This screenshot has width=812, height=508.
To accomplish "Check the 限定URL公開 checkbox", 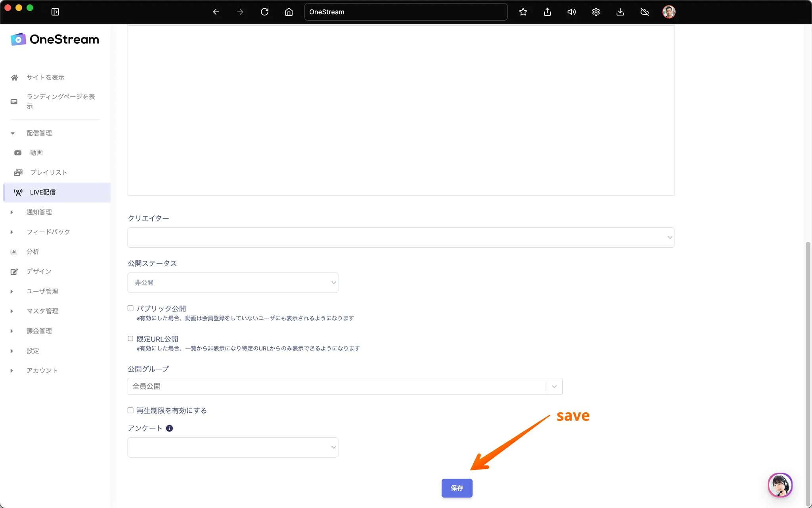I will click(x=130, y=339).
